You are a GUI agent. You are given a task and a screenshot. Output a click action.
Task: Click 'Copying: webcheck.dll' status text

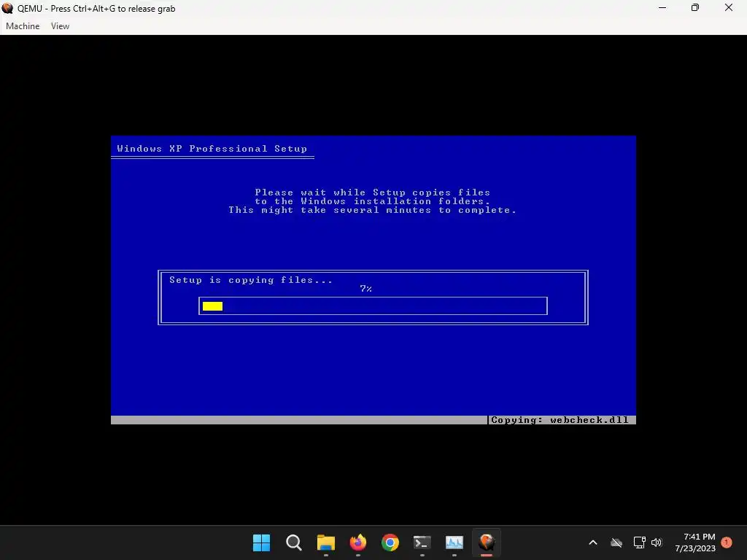560,420
